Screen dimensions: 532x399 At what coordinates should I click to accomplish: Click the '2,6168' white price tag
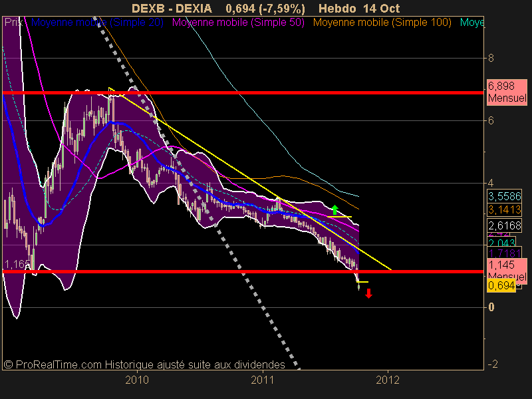504,225
